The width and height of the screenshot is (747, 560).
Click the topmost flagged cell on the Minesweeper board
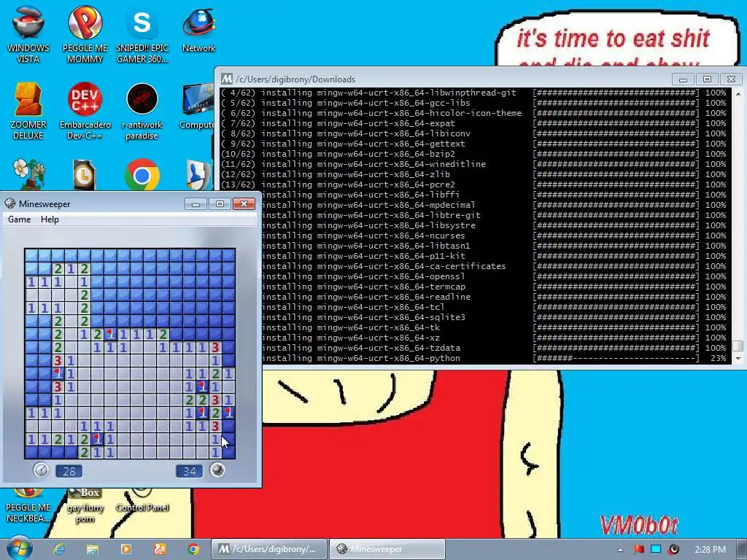(111, 334)
